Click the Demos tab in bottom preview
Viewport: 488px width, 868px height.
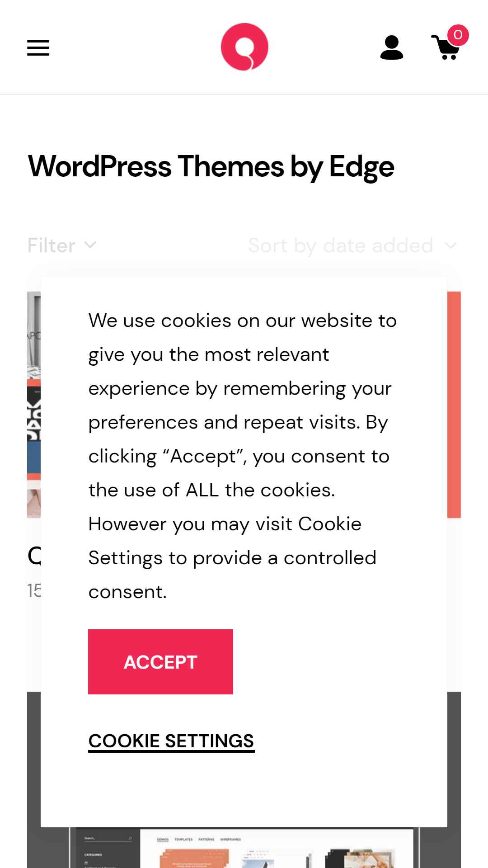coord(163,840)
